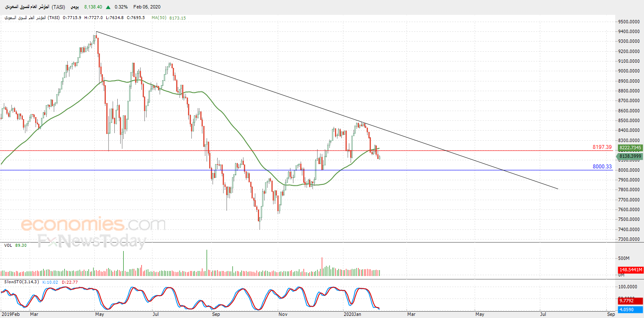This screenshot has height=318, width=644.
Task: Click the red 148.5441M volume tag
Action: point(631,270)
